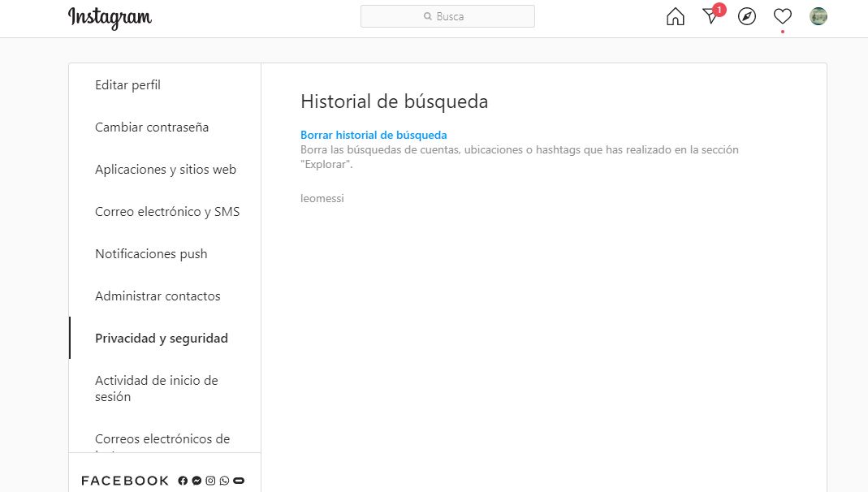Open Cambiar contraseña settings
Viewport: 868px width, 492px height.
[152, 127]
